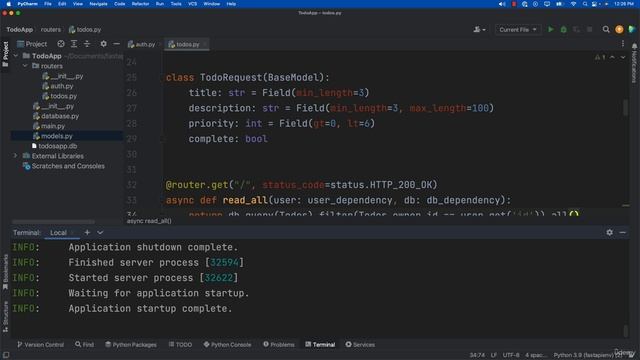Collapse the routers folder

click(25, 66)
